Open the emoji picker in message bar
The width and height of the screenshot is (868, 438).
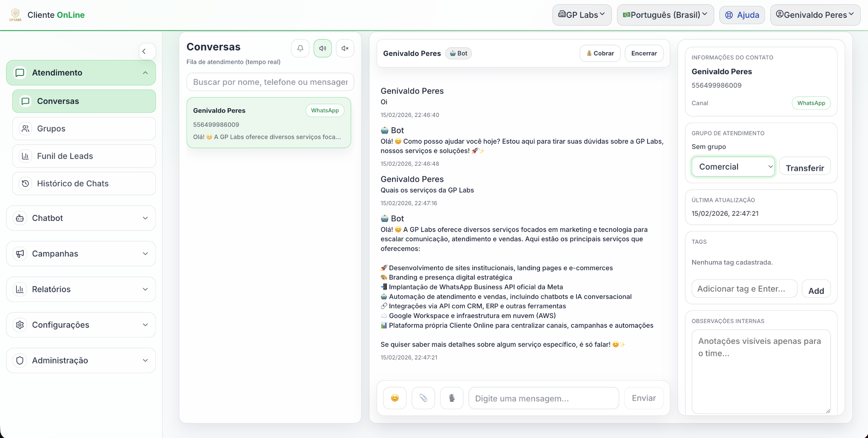(x=395, y=398)
